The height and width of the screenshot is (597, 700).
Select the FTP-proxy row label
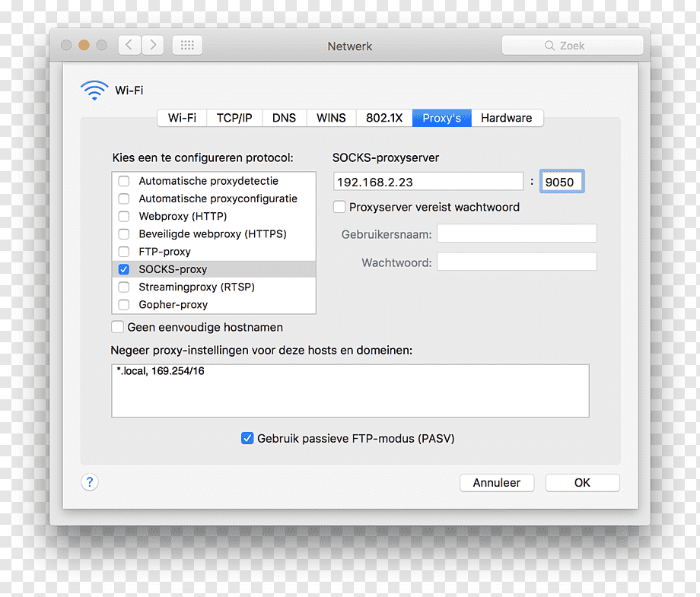165,252
